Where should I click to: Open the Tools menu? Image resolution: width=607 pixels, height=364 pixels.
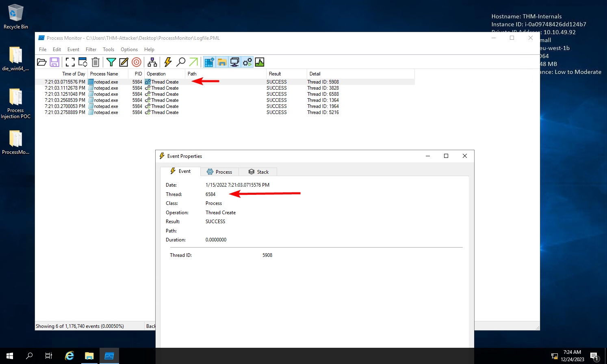[108, 50]
